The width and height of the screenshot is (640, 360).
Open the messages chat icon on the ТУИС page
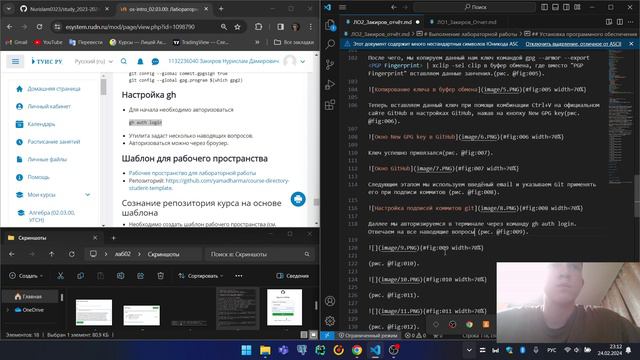click(x=155, y=61)
